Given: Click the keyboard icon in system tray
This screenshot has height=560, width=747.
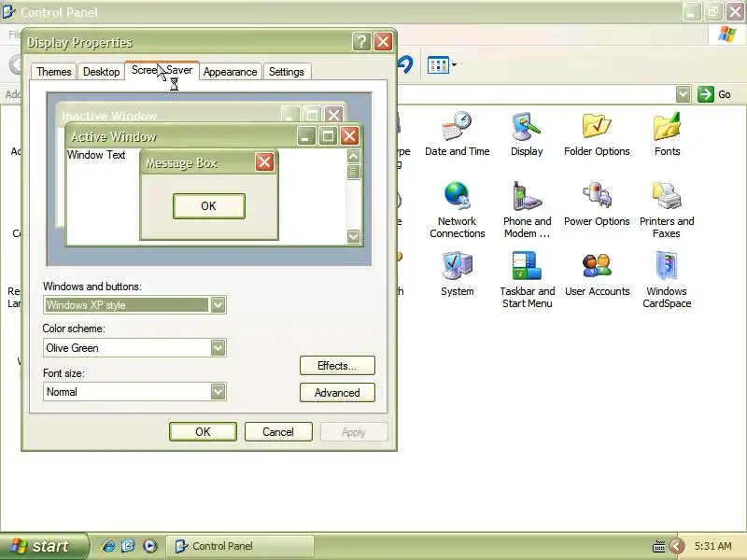Looking at the screenshot, I should tap(658, 546).
